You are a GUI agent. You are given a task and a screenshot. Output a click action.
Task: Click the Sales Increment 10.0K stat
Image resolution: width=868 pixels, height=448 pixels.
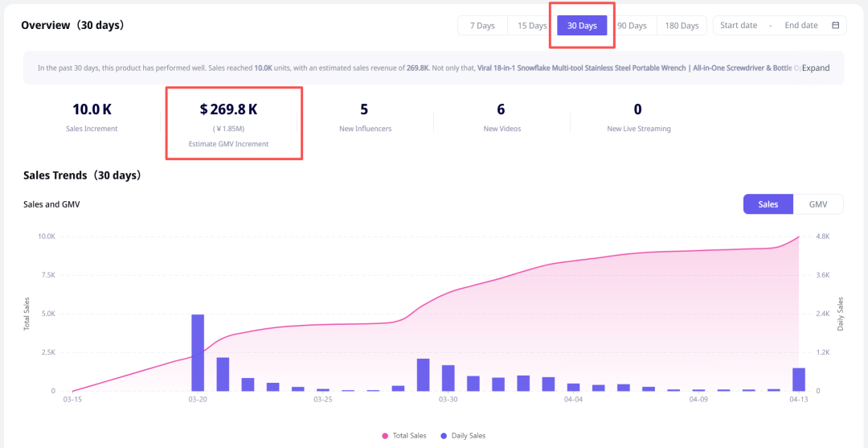coord(92,117)
